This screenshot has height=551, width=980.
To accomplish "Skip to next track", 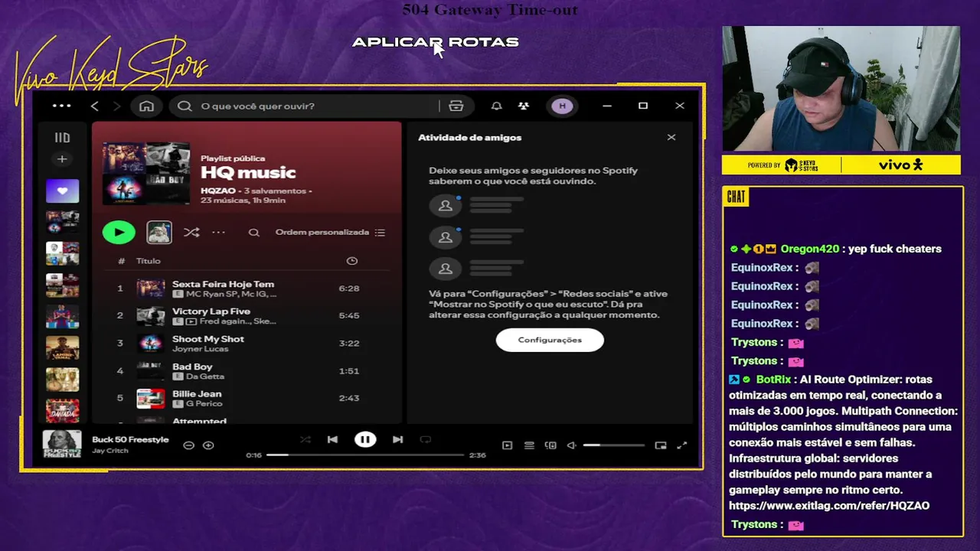I will tap(397, 439).
